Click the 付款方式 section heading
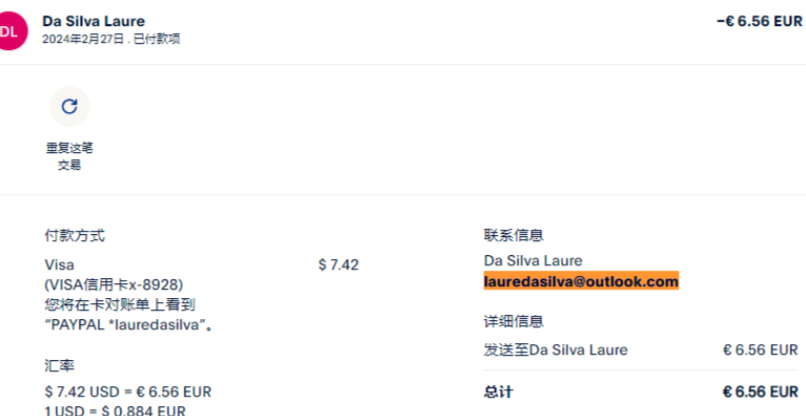Viewport: 806px width, 416px height. 75,236
